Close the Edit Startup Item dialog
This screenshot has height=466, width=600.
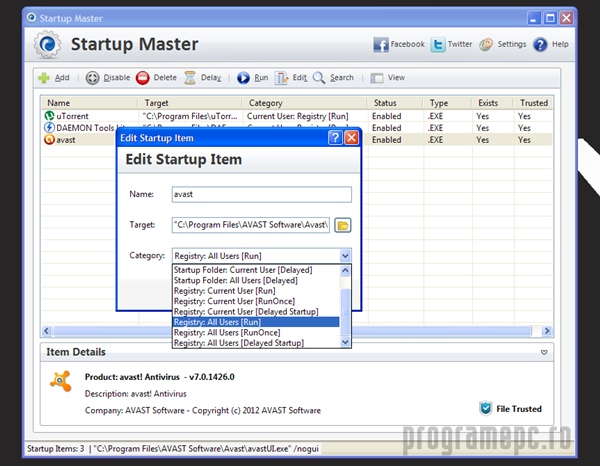click(351, 137)
